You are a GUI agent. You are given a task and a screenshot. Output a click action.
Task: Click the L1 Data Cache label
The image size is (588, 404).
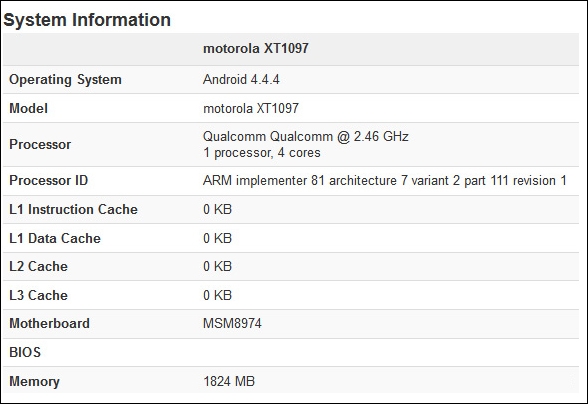tap(55, 238)
